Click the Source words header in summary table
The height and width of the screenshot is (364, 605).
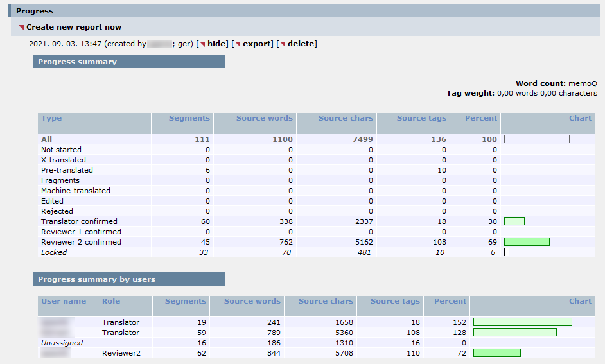(264, 118)
